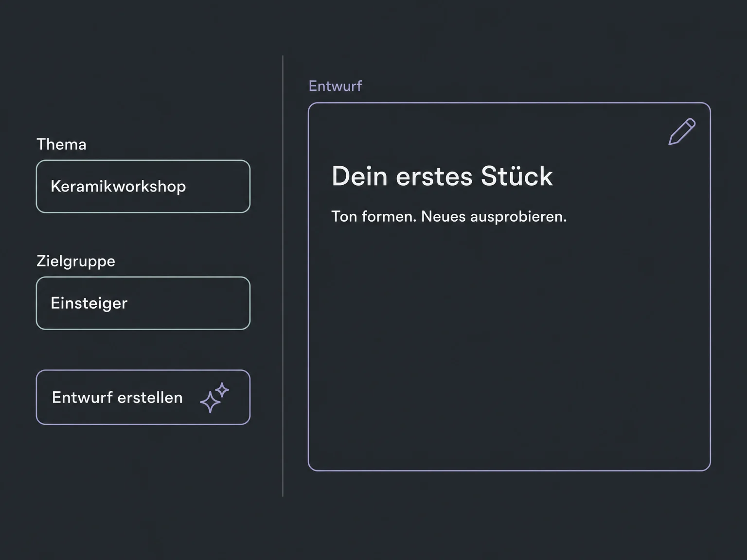Viewport: 747px width, 560px height.
Task: Click the pencil edit icon in draft
Action: [x=682, y=131]
